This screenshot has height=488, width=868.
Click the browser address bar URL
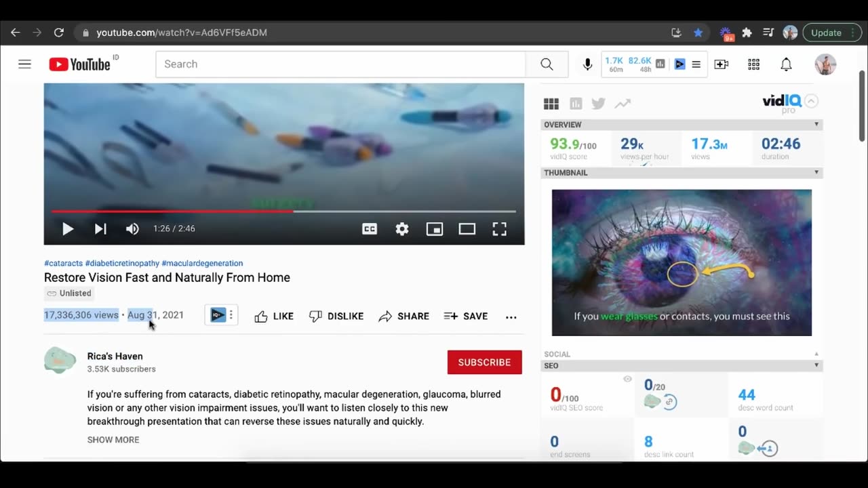click(x=182, y=33)
